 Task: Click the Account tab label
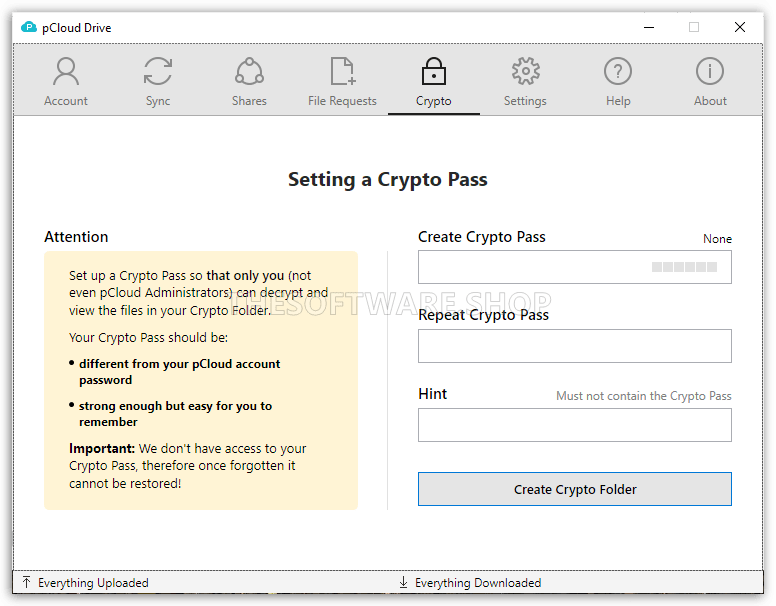(x=66, y=101)
